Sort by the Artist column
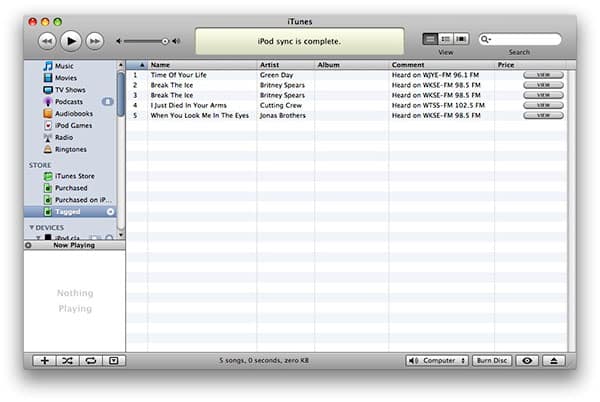 pyautogui.click(x=285, y=65)
